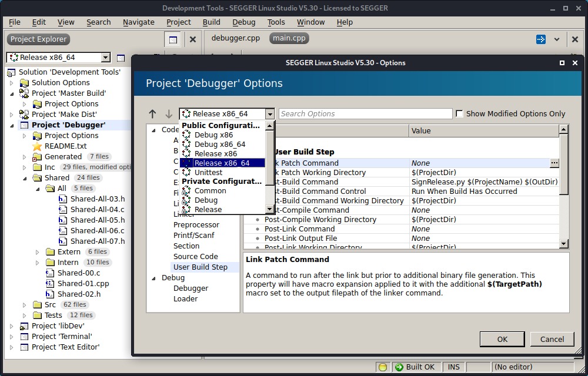Screen dimensions: 588x376
Task: Click the Project Explorer window layout icon
Action: click(x=173, y=39)
